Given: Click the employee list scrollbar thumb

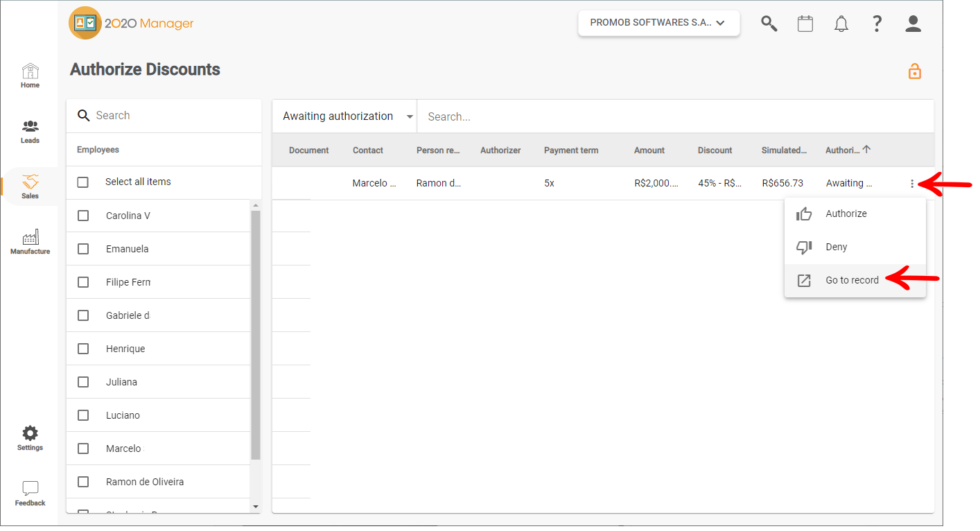Looking at the screenshot, I should point(255,335).
